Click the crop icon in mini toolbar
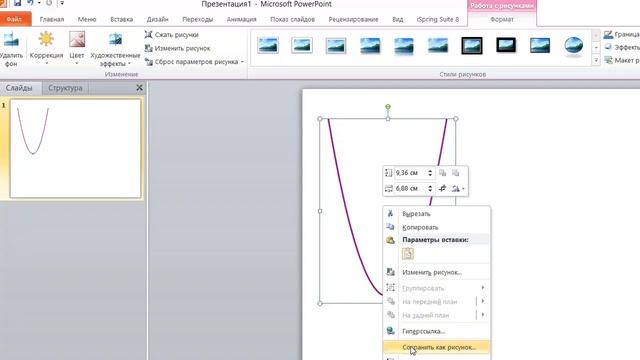The image size is (640, 360). [x=443, y=189]
